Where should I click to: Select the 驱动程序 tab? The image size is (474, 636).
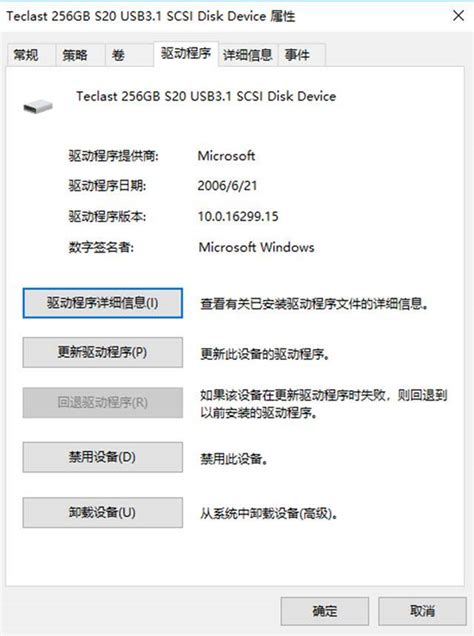(186, 53)
